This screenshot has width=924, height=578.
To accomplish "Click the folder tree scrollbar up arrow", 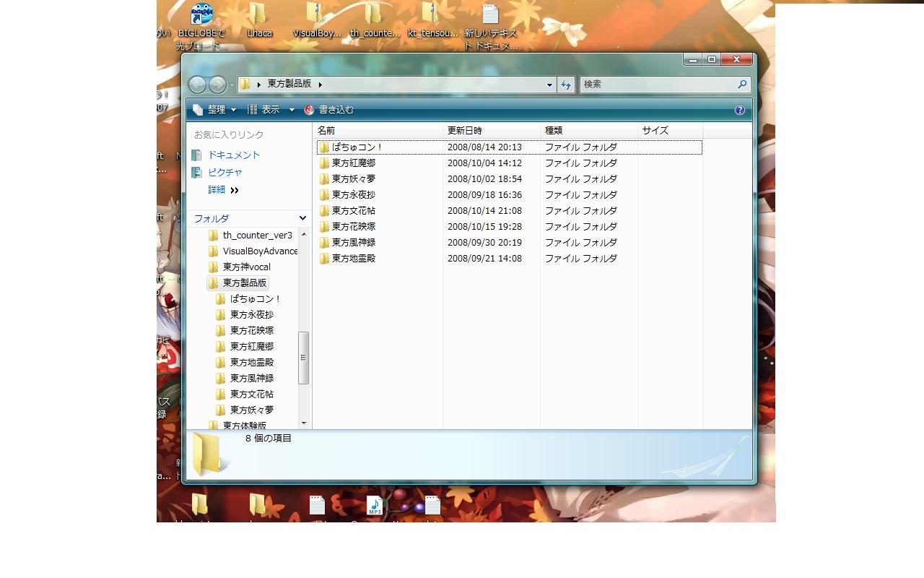I will (x=304, y=235).
